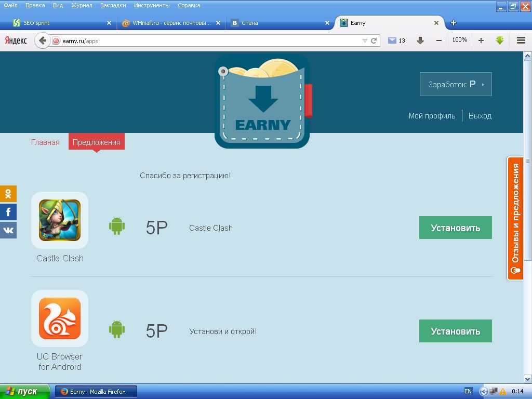This screenshot has width=532, height=399.
Task: Close the Earny tab
Action: 436,23
